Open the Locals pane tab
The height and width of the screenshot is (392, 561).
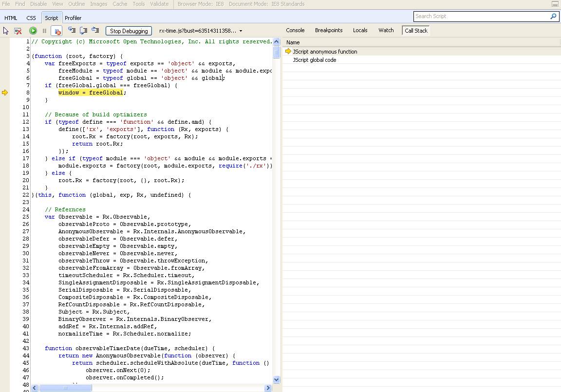tap(360, 30)
